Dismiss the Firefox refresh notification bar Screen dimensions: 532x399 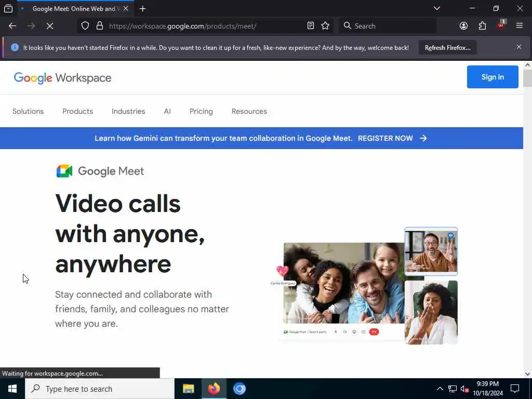[519, 47]
